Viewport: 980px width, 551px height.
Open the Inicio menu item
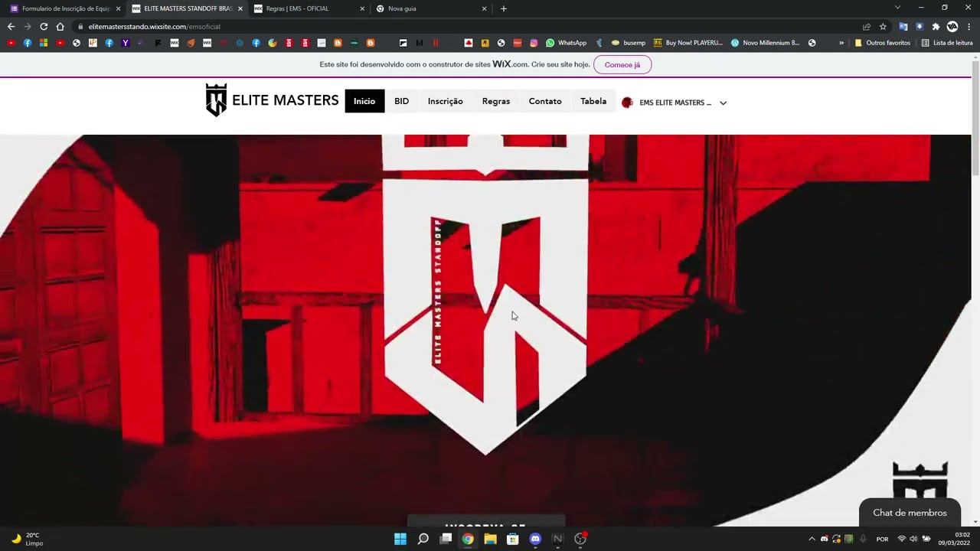tap(364, 101)
